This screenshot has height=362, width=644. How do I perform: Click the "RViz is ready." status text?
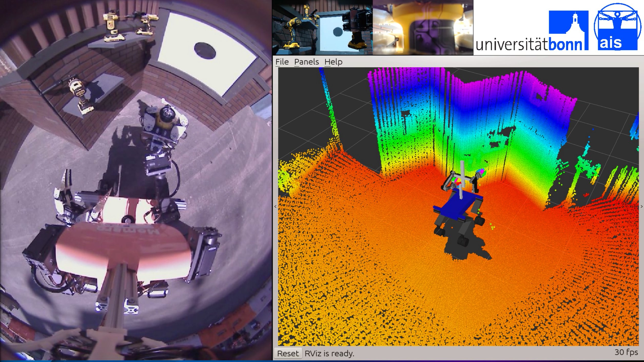coord(329,354)
